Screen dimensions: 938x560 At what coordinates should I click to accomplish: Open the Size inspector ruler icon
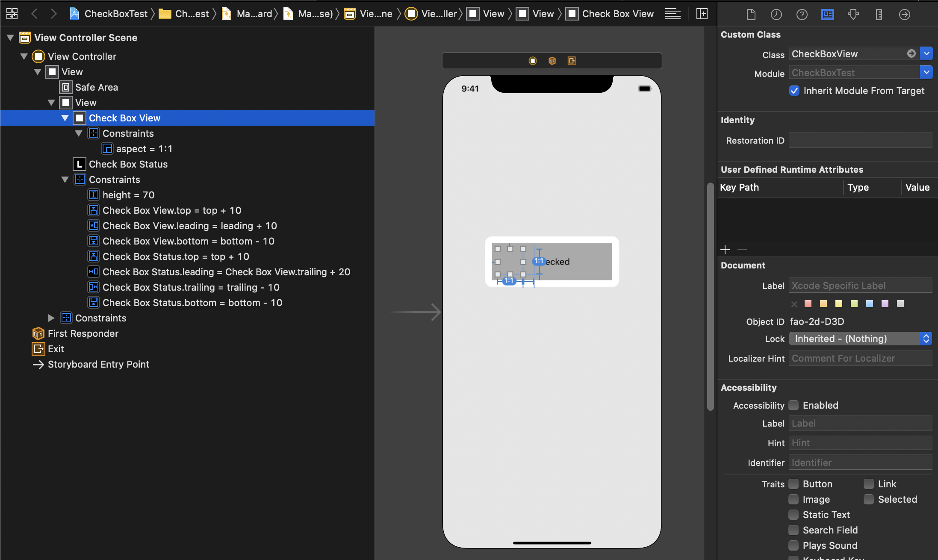(879, 15)
